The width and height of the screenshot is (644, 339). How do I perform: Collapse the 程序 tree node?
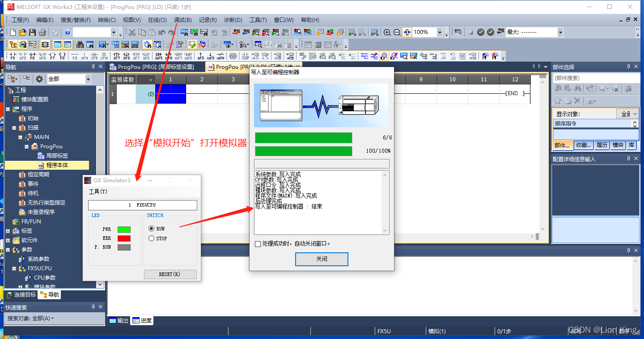(8, 109)
